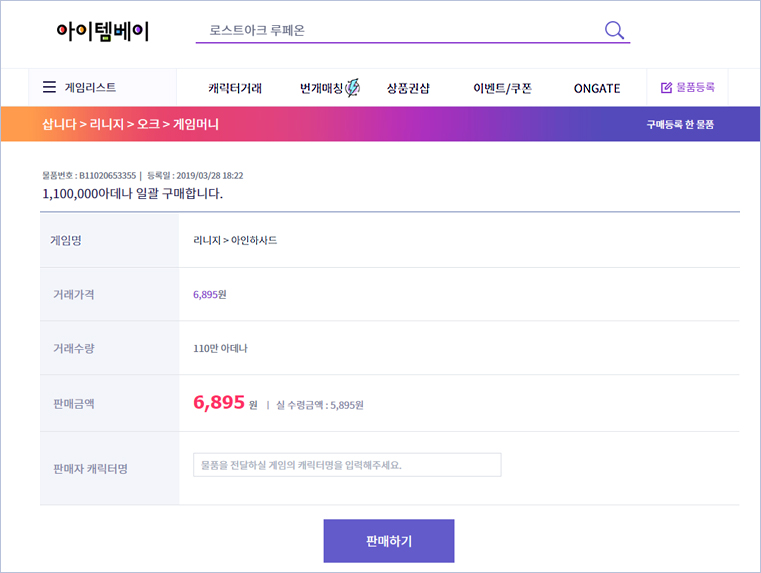The height and width of the screenshot is (573, 761).
Task: Click the 거래가격 row label
Action: 74,295
